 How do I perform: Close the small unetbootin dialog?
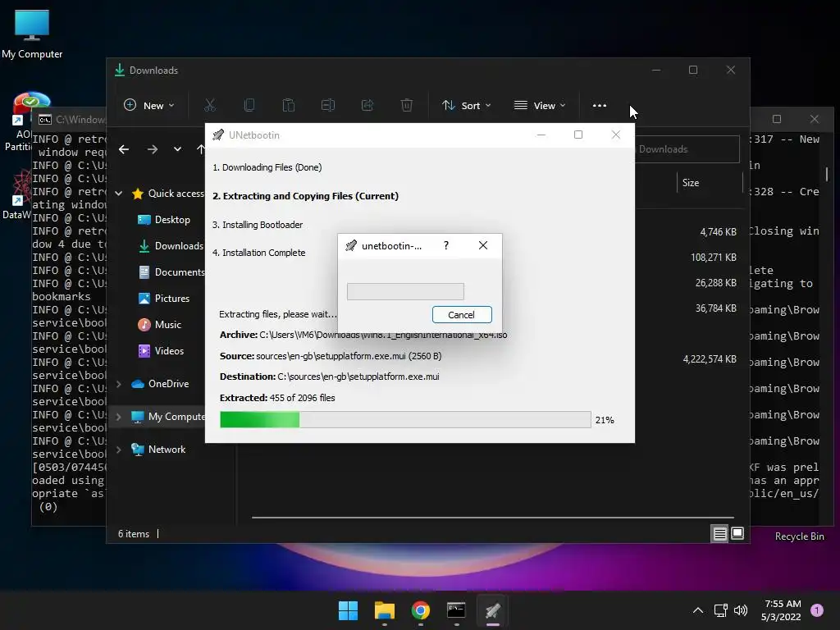(x=482, y=245)
